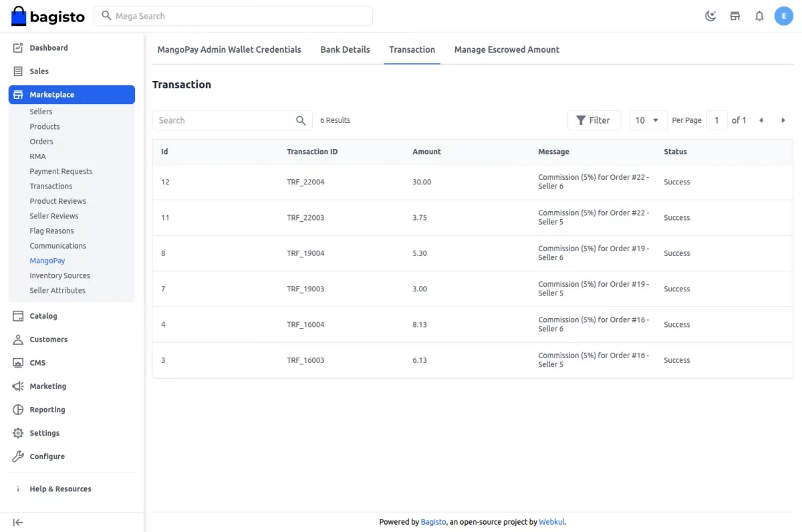Switch to Manage Escrowed Amount tab
The width and height of the screenshot is (802, 532).
[507, 49]
